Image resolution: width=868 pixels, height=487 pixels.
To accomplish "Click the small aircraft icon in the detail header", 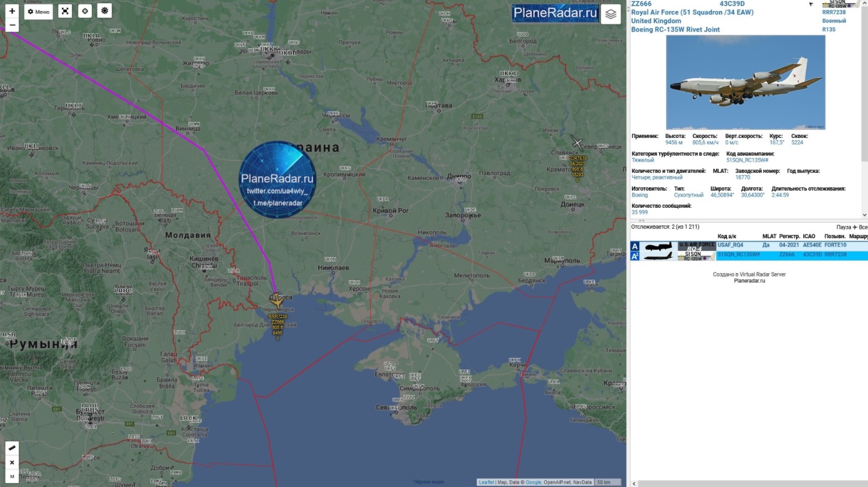I will click(x=811, y=4).
